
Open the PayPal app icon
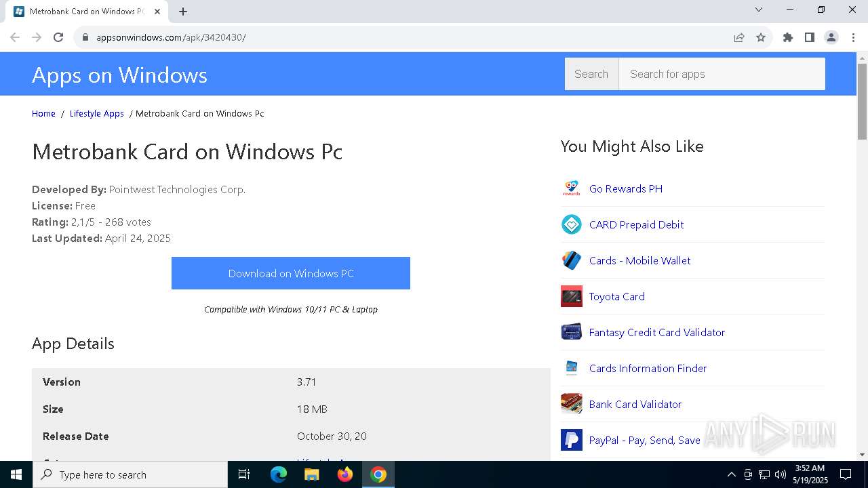tap(572, 440)
